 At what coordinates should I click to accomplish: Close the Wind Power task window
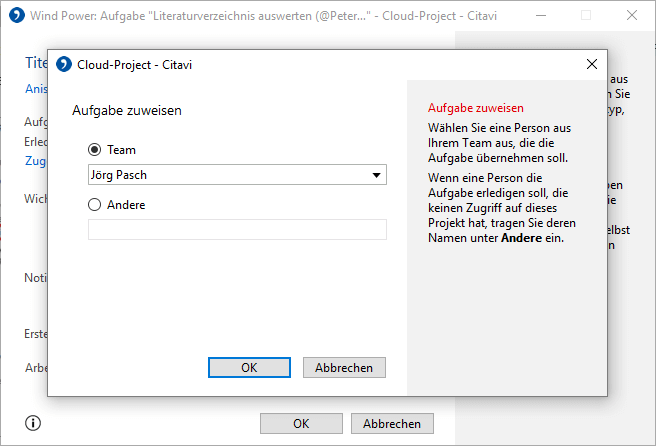click(x=632, y=15)
